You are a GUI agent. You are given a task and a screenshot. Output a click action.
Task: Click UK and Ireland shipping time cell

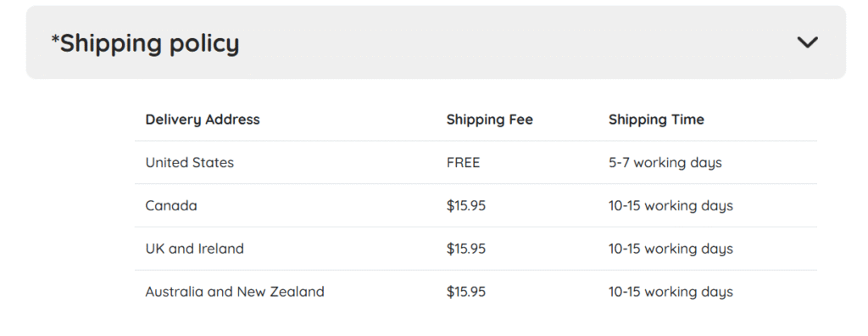click(x=671, y=249)
